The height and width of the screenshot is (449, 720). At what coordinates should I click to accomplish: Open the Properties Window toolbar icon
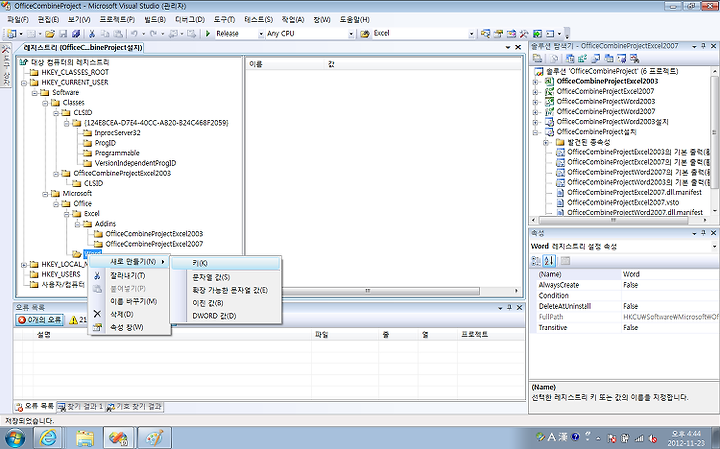click(x=498, y=34)
